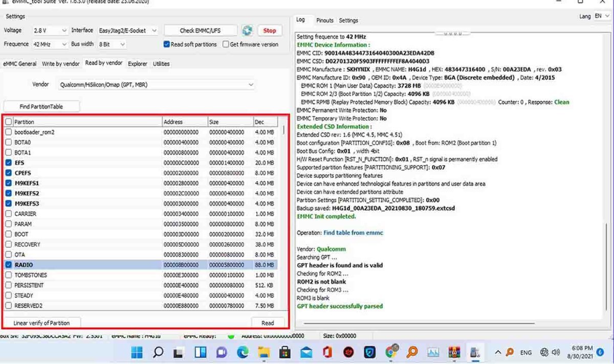Open the Interface EasyJtag2/E-Socket dropdown
Viewport: 614px width, 364px height.
(x=127, y=31)
